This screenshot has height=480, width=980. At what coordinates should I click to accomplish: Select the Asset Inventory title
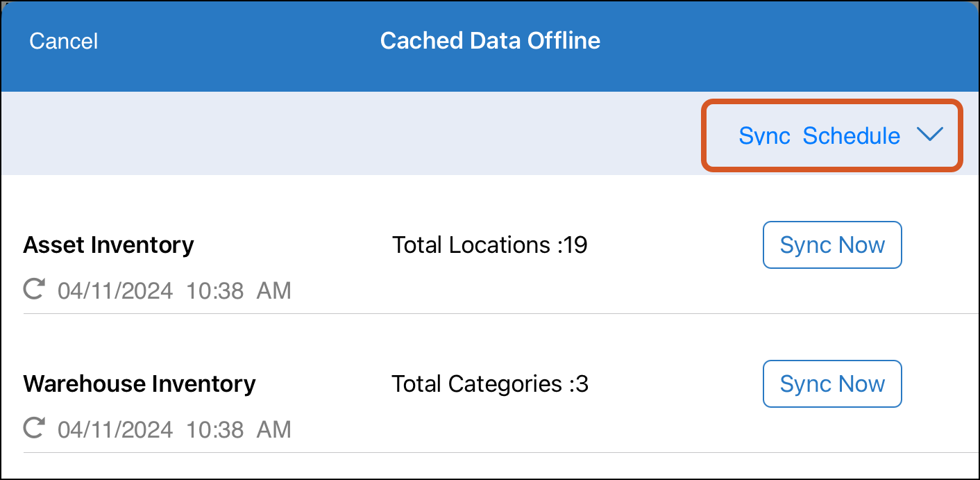pos(108,245)
